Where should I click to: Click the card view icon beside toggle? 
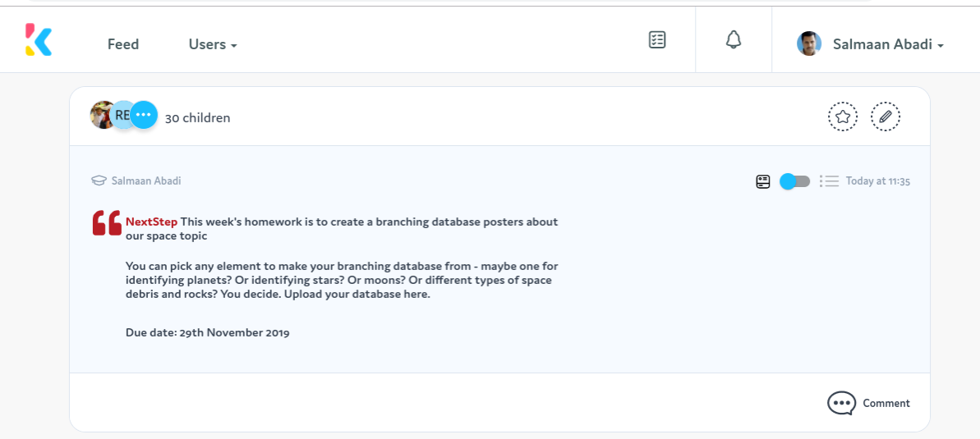[x=762, y=181]
